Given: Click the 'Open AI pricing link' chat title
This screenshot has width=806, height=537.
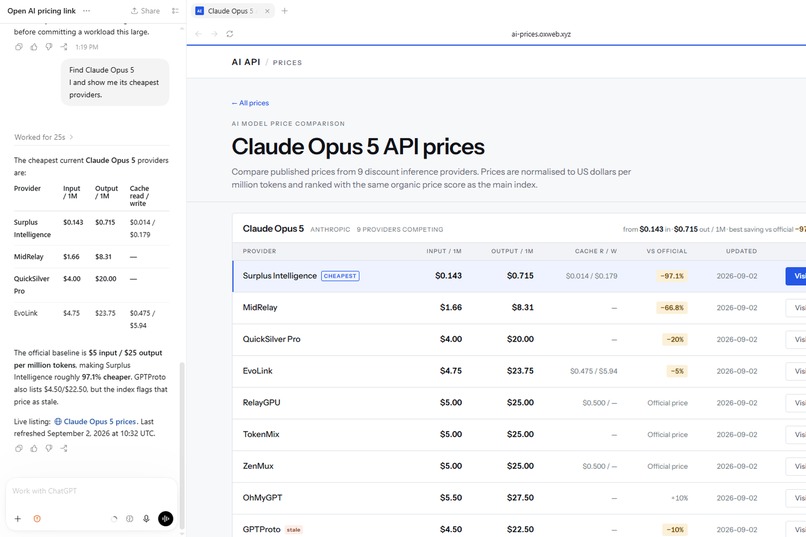Looking at the screenshot, I should pyautogui.click(x=41, y=11).
